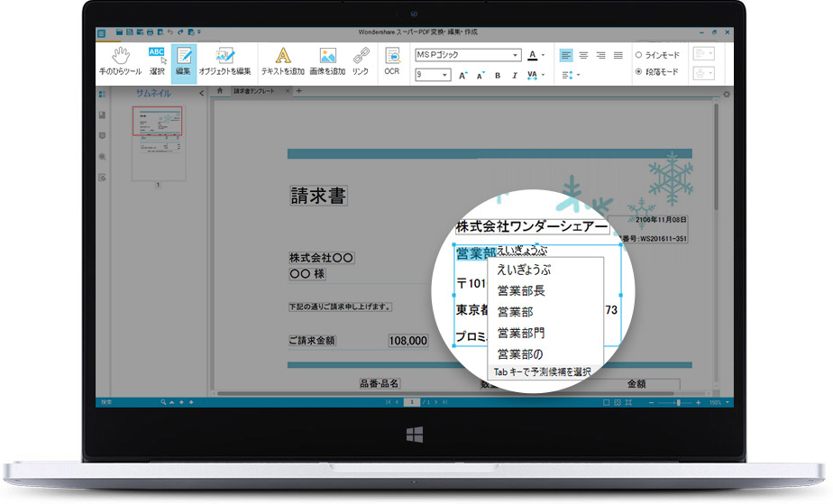Open Edit Objects tool (オブジェクトを編集)
Image resolution: width=833 pixels, height=504 pixels.
point(224,61)
